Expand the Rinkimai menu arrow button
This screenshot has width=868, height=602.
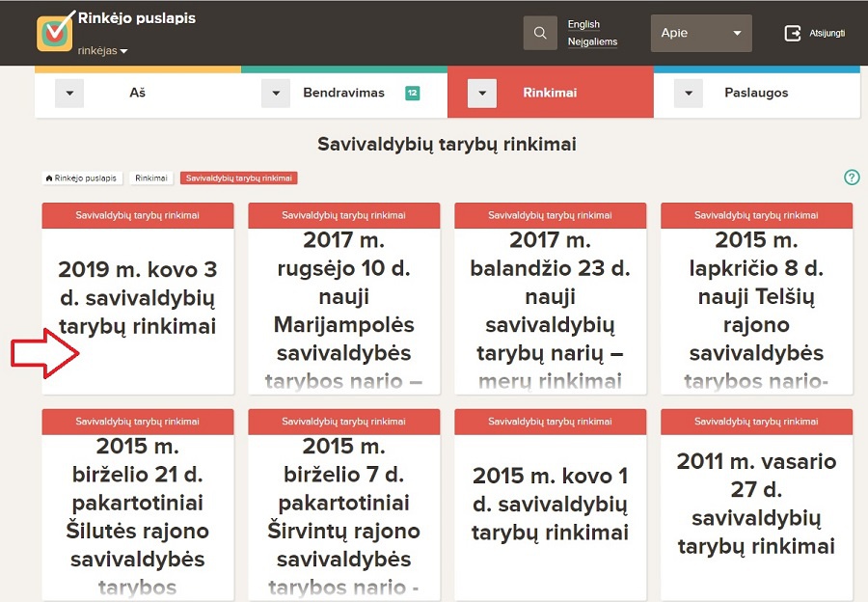coord(482,93)
